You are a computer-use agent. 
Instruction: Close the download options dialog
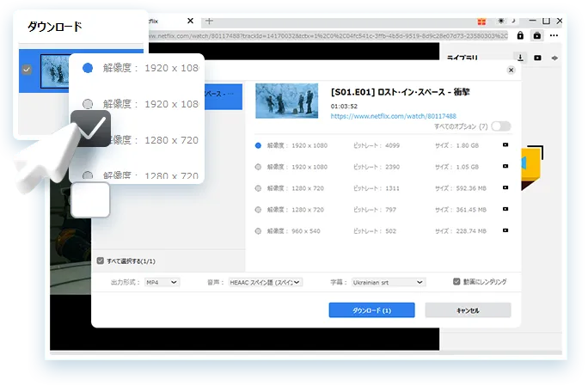pos(511,70)
